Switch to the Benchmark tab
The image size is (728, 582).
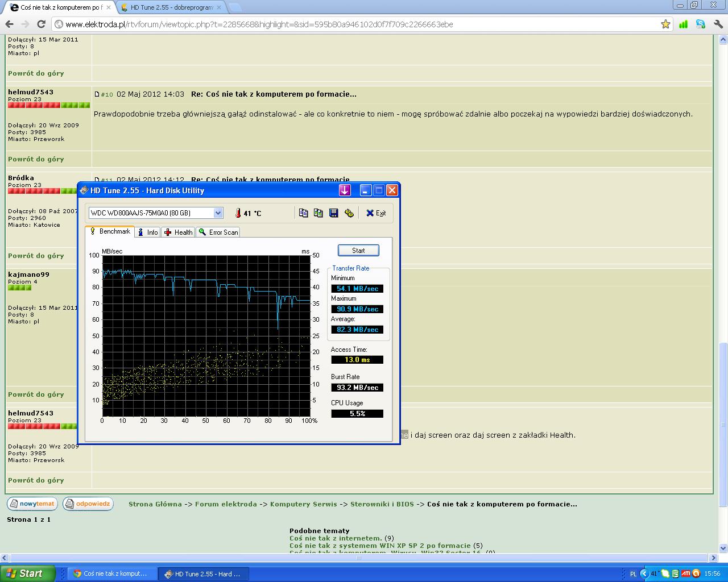click(110, 231)
